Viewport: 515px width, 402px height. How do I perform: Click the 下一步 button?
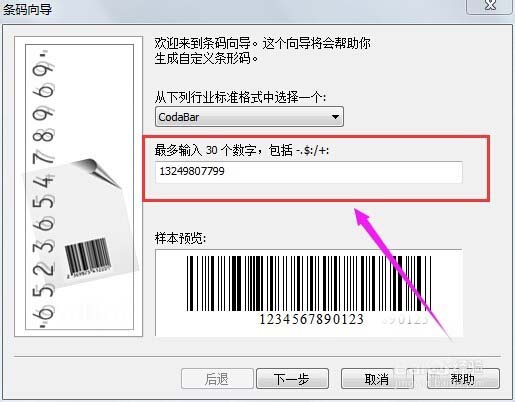click(292, 379)
